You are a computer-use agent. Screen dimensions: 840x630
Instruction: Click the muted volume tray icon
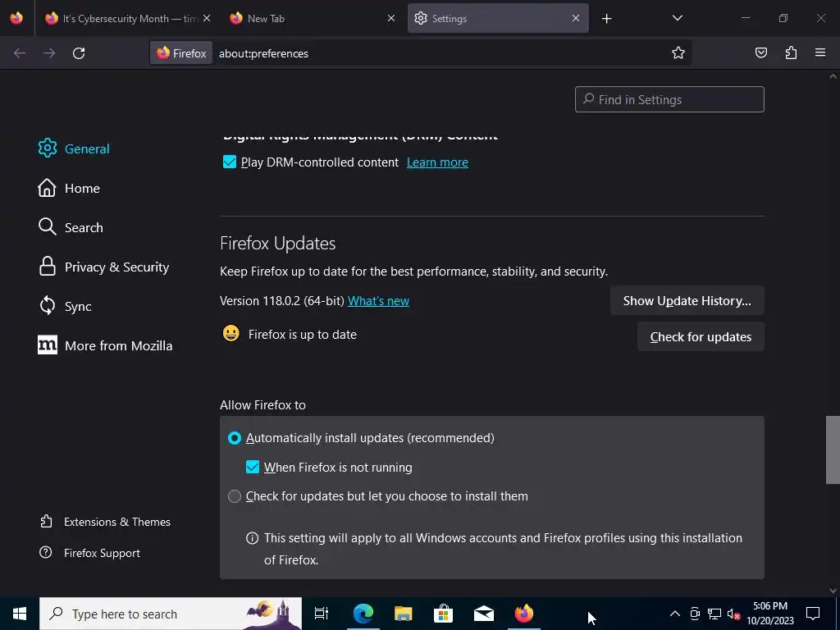pyautogui.click(x=733, y=614)
